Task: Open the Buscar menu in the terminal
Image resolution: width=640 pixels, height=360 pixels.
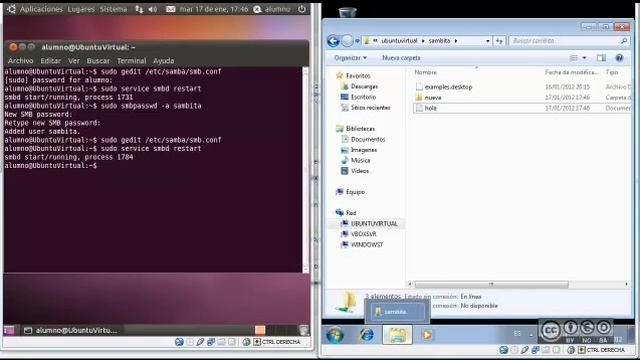Action: click(x=98, y=61)
